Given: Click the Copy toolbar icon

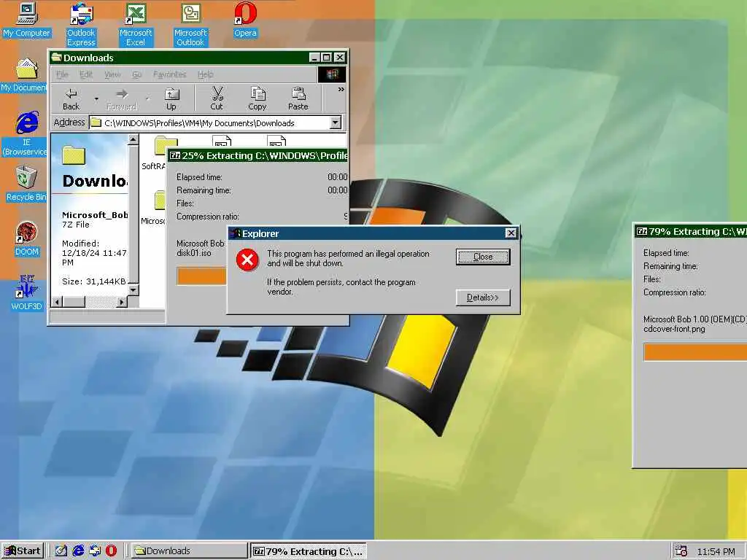Looking at the screenshot, I should (258, 98).
